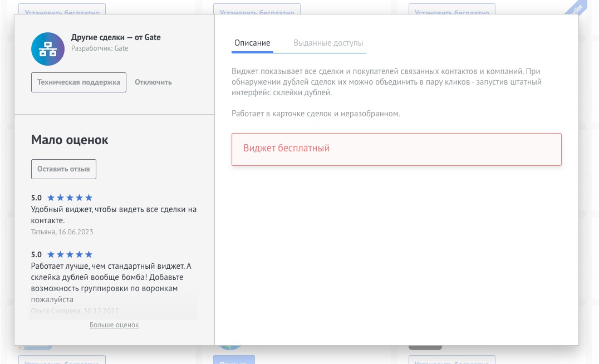Click the title Другие сделки — от Gate

116,37
